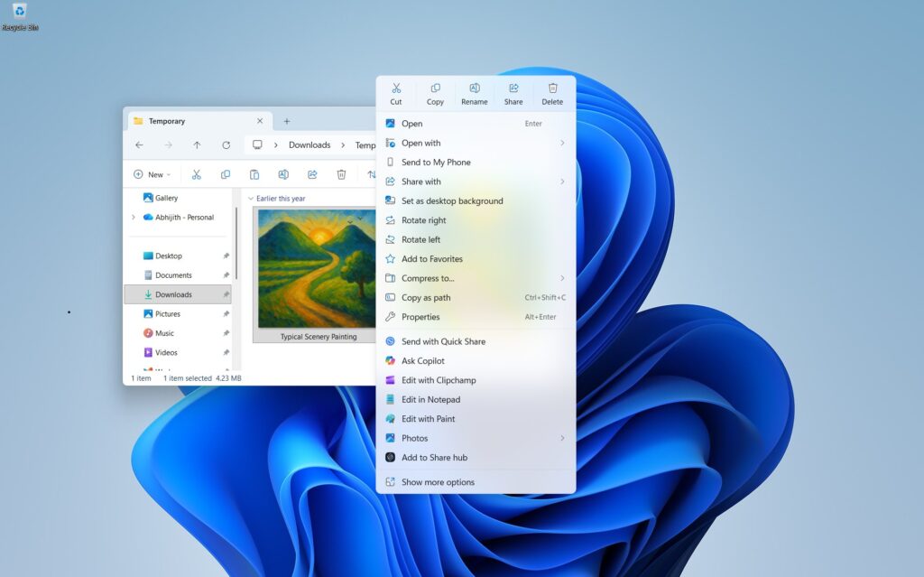924x577 pixels.
Task: Click the Sort icon in the Explorer toolbar
Action: [373, 173]
